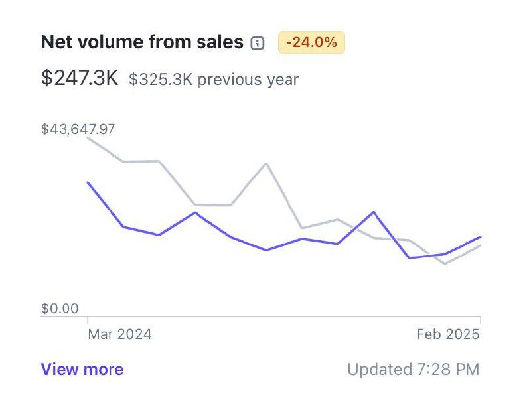Screen dimensions: 531x420
Task: Click the purple line's lowest point near the right
Action: [410, 257]
